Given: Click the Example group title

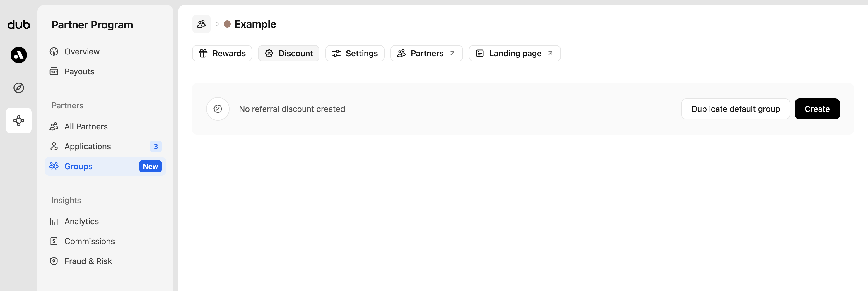Looking at the screenshot, I should pyautogui.click(x=255, y=24).
